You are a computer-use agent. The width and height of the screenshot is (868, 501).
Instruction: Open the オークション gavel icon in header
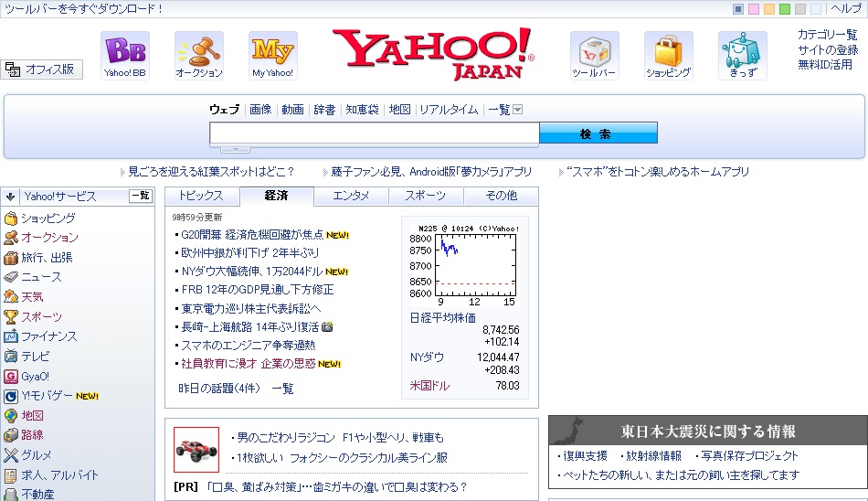(199, 56)
